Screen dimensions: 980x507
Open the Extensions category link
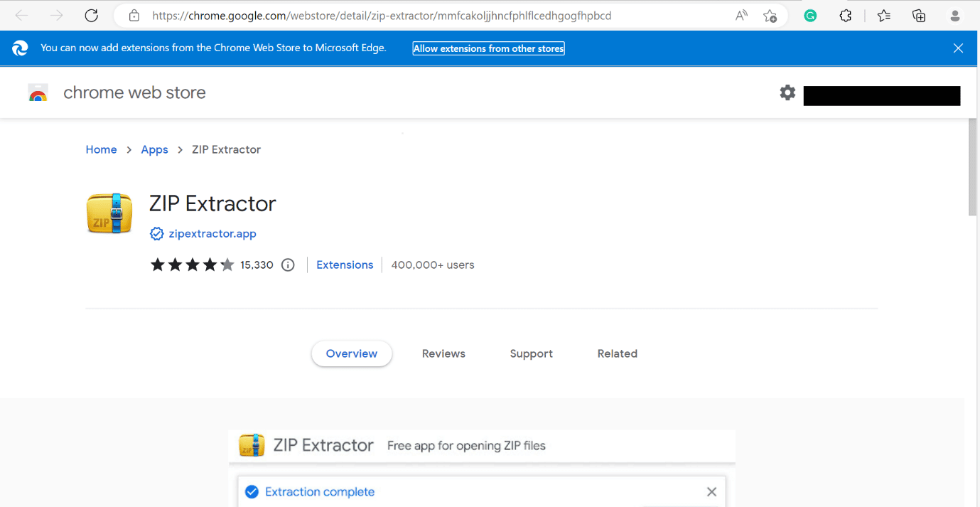coord(345,265)
